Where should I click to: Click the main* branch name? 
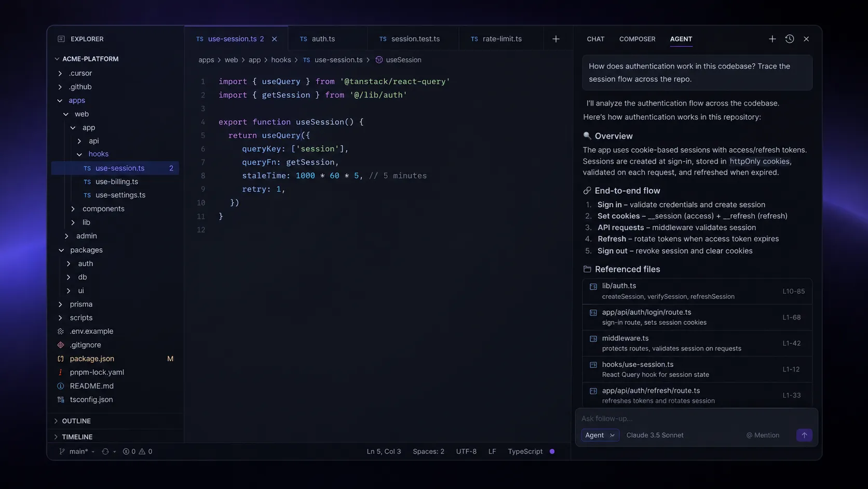pos(79,452)
